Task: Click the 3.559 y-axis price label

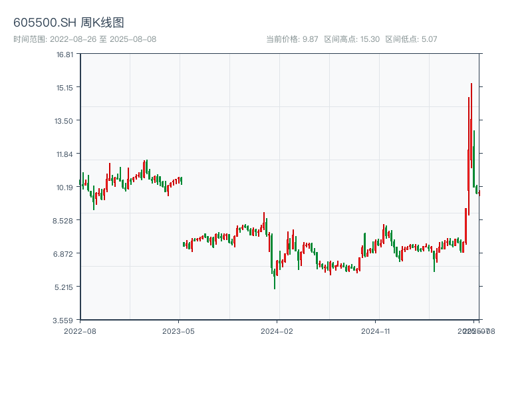Action: pos(65,320)
